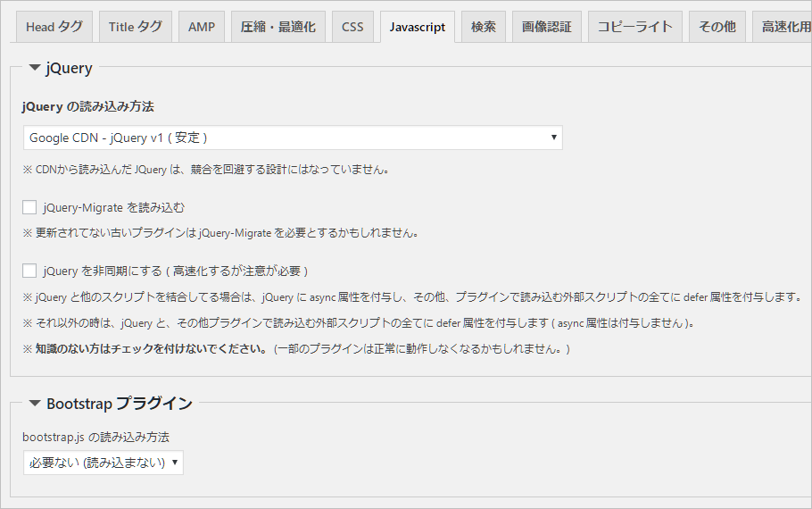Switch to the Title タグ tab
This screenshot has height=509, width=812.
[135, 27]
